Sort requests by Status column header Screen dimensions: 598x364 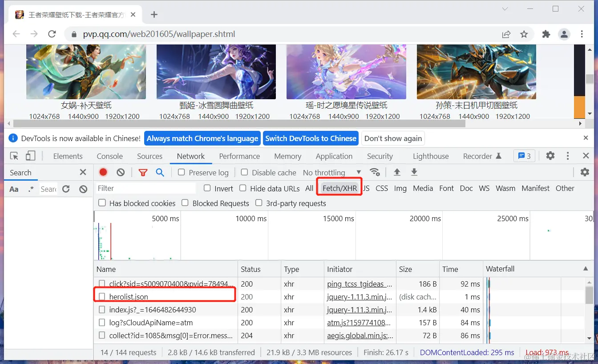click(x=259, y=269)
